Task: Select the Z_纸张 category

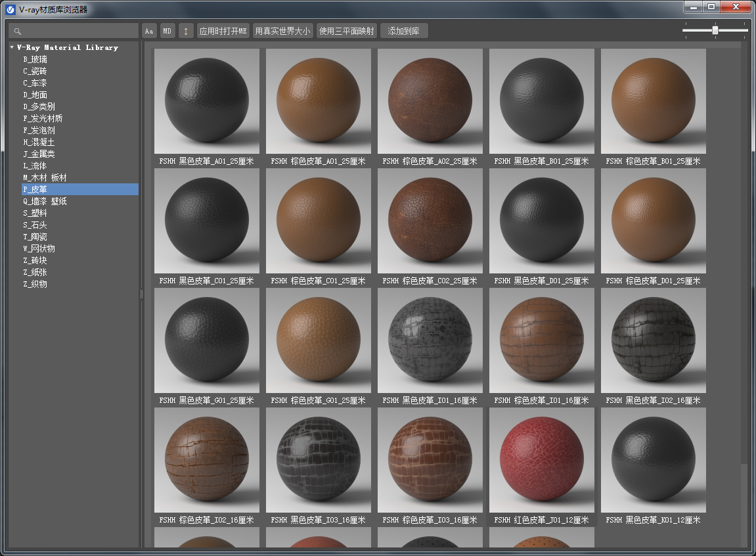Action: [x=35, y=272]
